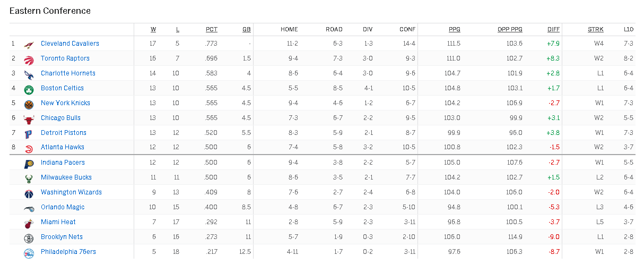Click the Charlotte Hornets logo icon
644x264 pixels.
(29, 74)
